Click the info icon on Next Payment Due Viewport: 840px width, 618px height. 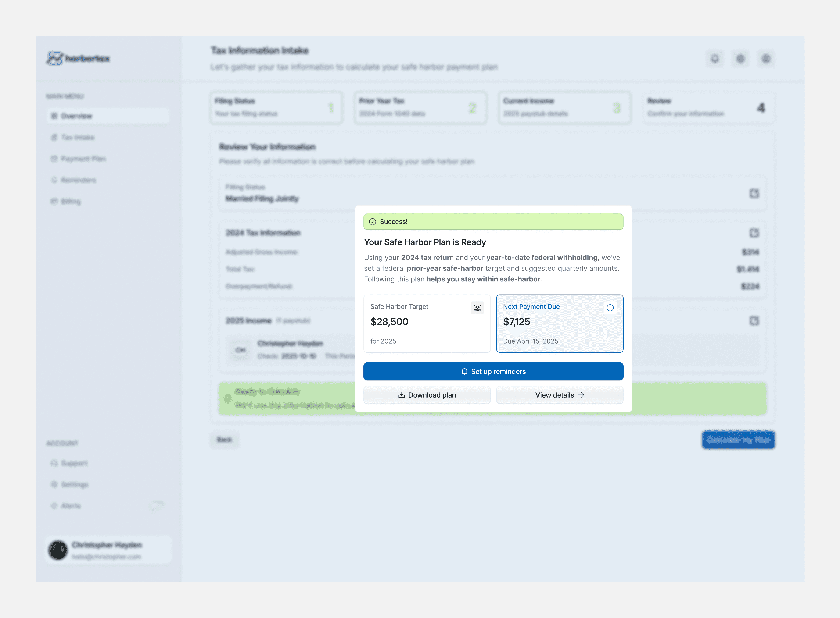click(x=610, y=308)
